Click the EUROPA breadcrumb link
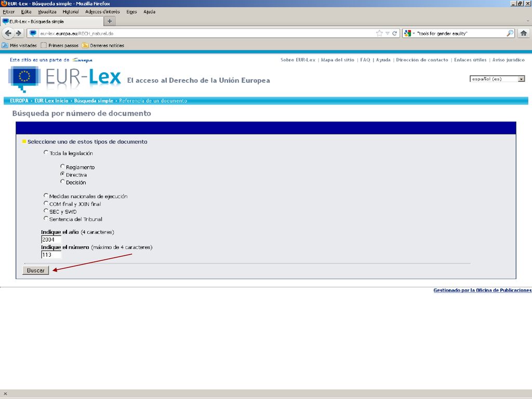Screen dimensions: 532x399 (x=19, y=101)
